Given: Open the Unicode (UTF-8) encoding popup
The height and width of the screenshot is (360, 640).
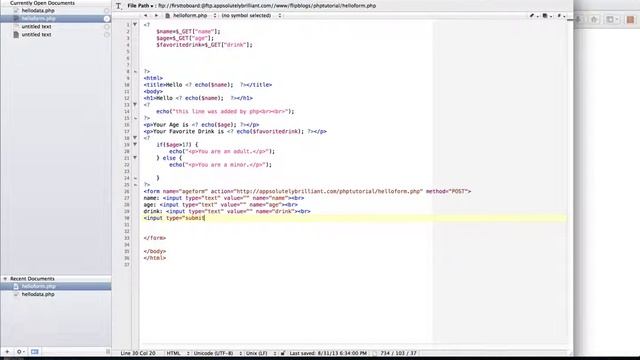Looking at the screenshot, I should coord(217,353).
